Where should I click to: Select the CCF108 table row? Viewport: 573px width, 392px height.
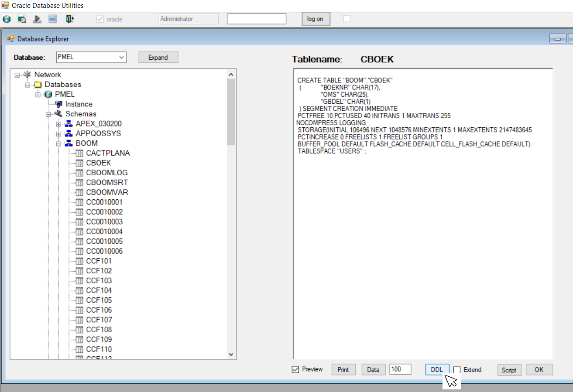click(99, 330)
